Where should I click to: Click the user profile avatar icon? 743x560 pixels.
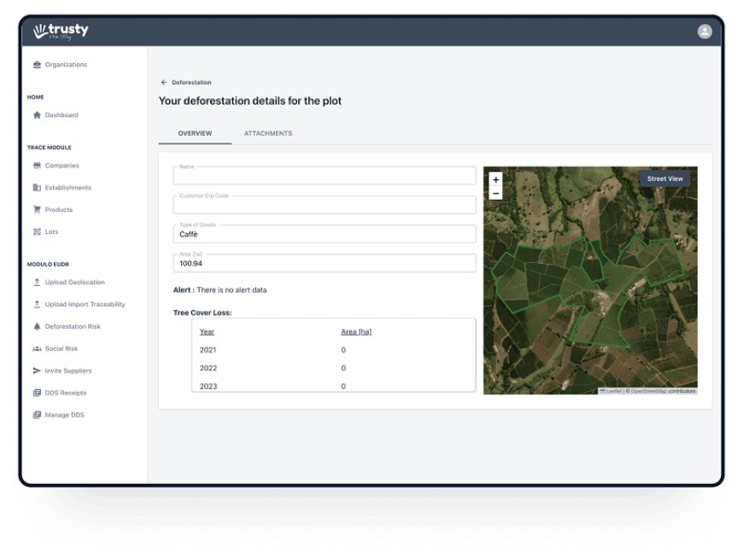click(705, 32)
